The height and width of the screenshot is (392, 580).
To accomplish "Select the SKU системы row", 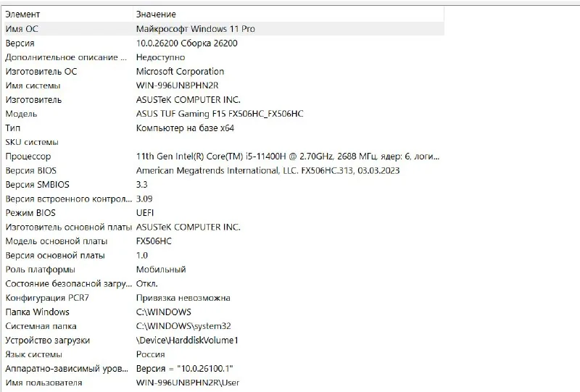I will 32,142.
